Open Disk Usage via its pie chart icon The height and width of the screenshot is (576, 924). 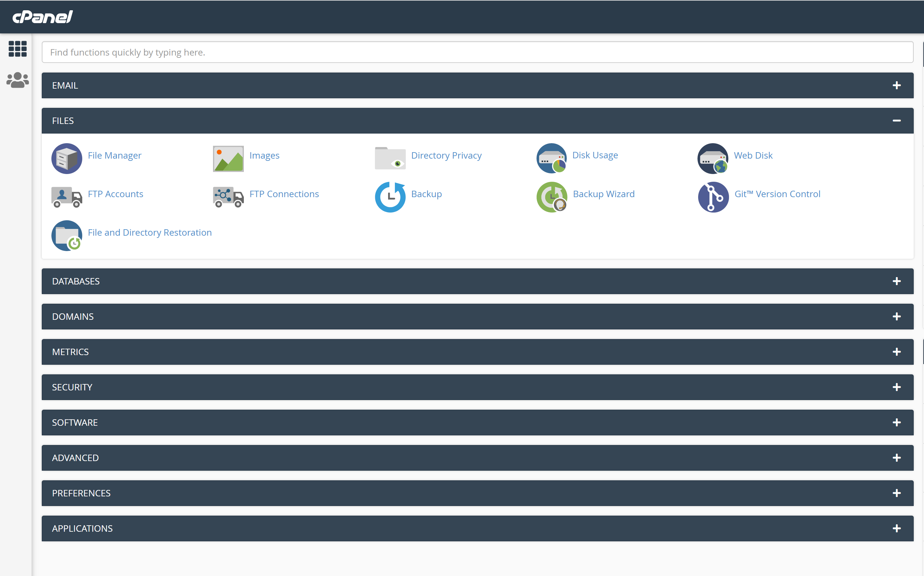click(551, 159)
